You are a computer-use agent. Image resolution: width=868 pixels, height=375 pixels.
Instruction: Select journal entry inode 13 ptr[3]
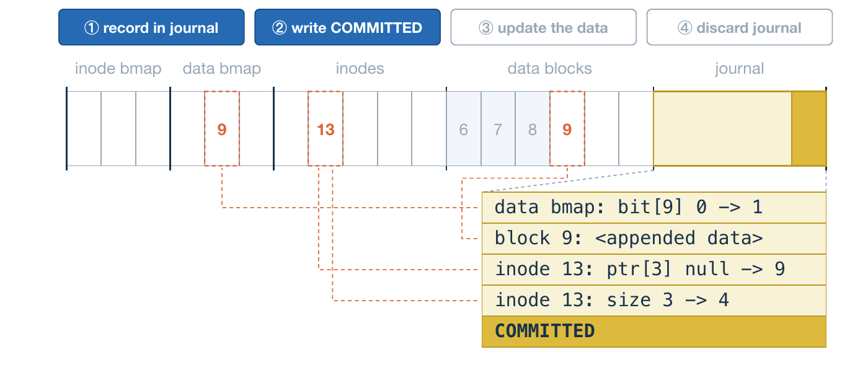click(654, 270)
